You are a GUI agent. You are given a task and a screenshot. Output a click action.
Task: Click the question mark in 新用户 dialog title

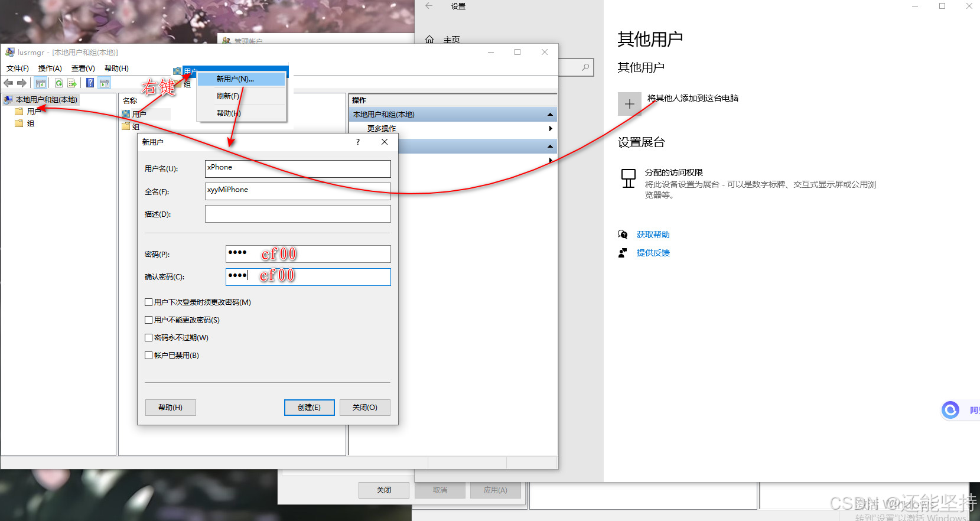(x=358, y=142)
